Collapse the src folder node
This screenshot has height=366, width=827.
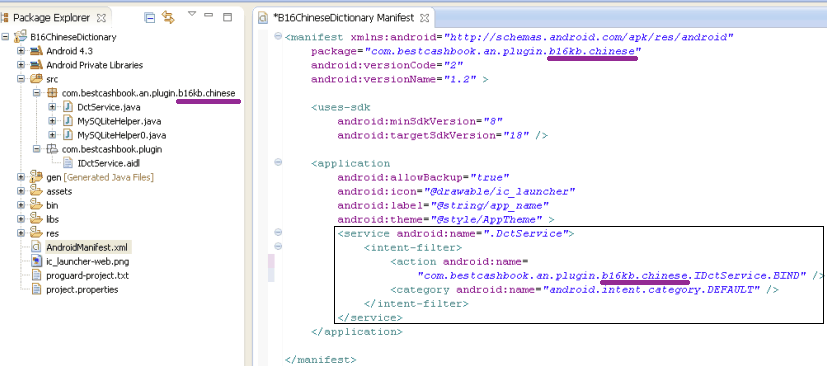click(x=20, y=79)
